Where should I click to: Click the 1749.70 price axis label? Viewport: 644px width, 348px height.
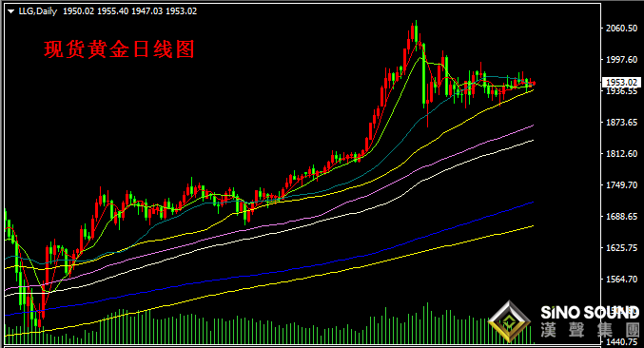coord(622,185)
